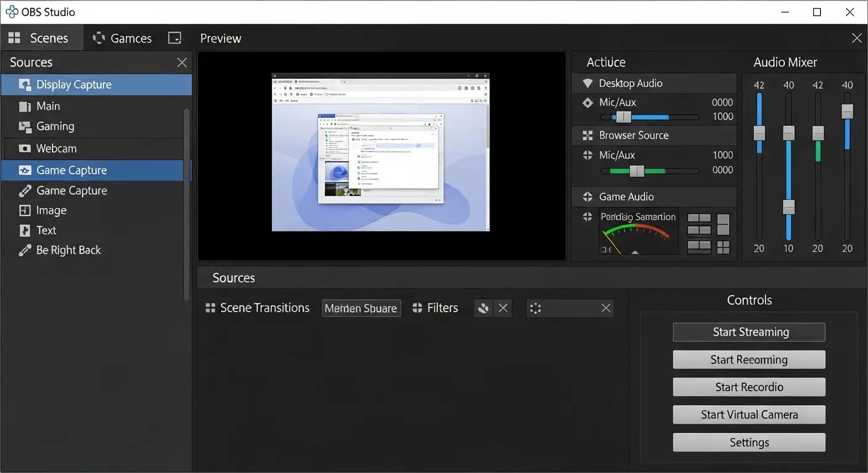Open Settings from the Controls panel
Viewport: 868px width, 473px height.
point(749,443)
